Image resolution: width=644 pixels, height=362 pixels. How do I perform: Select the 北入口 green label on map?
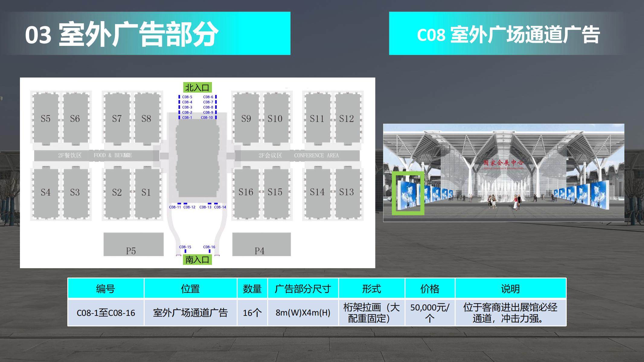pos(197,87)
